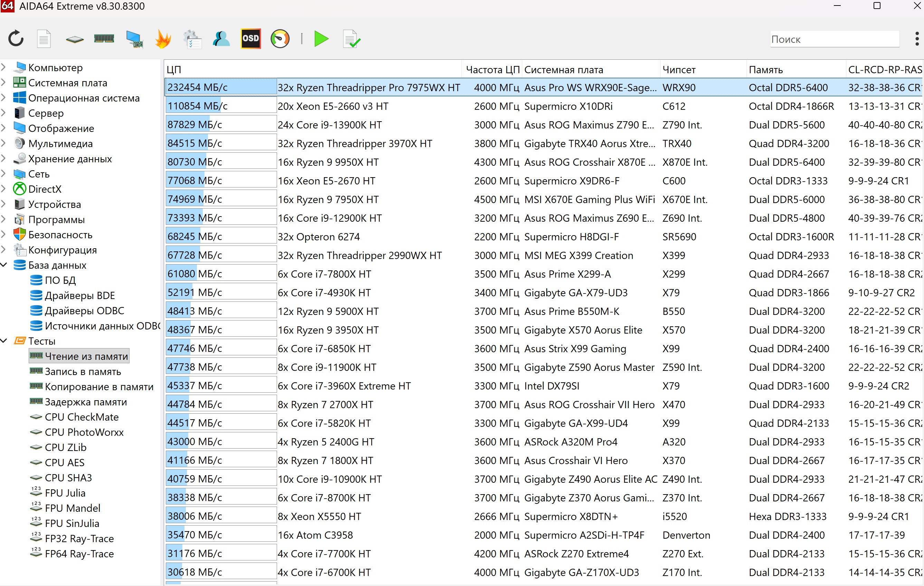Collapse the База данных node

point(4,265)
